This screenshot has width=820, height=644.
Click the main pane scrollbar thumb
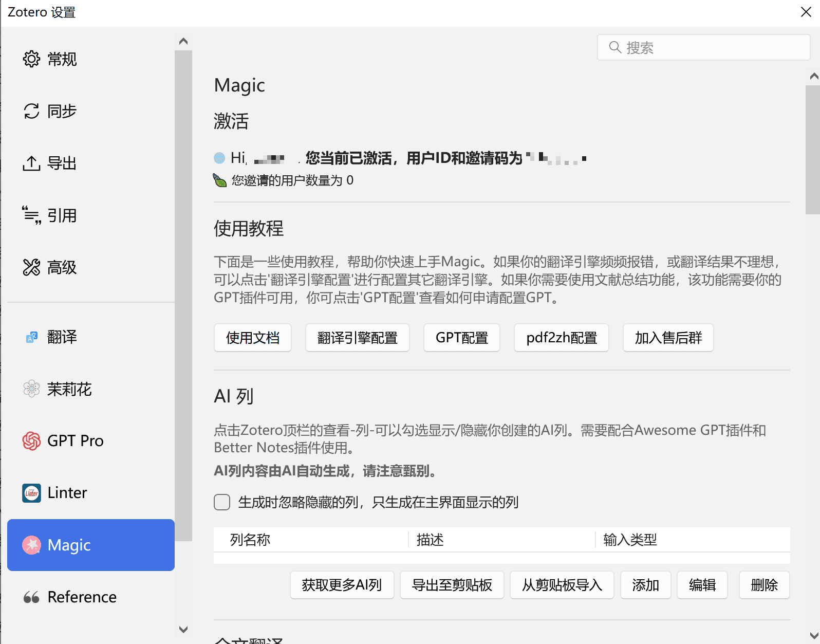point(813,150)
